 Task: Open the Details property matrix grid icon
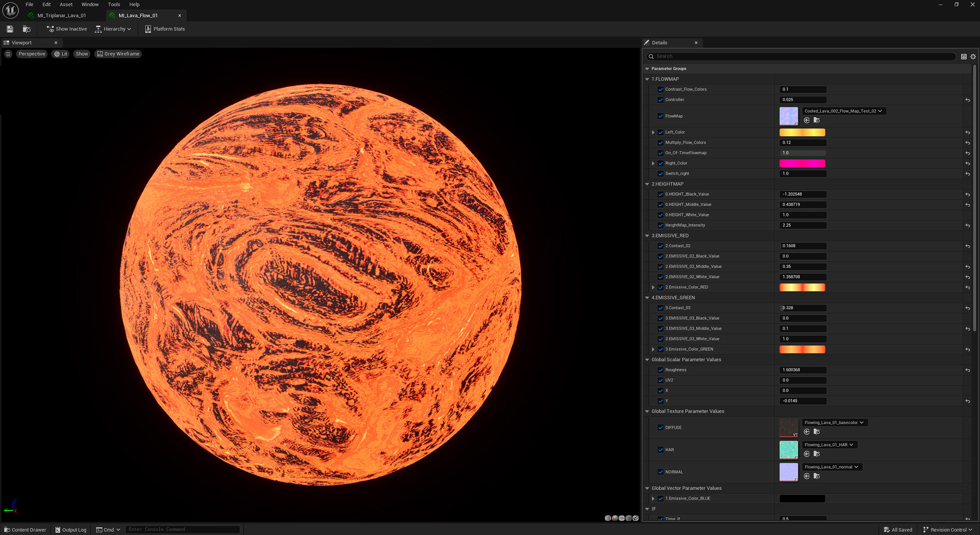tap(964, 57)
